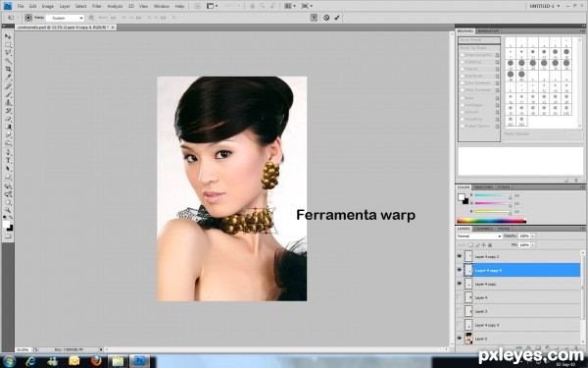The image size is (588, 368).
Task: Open Firefox from the taskbar
Action: pos(96,361)
